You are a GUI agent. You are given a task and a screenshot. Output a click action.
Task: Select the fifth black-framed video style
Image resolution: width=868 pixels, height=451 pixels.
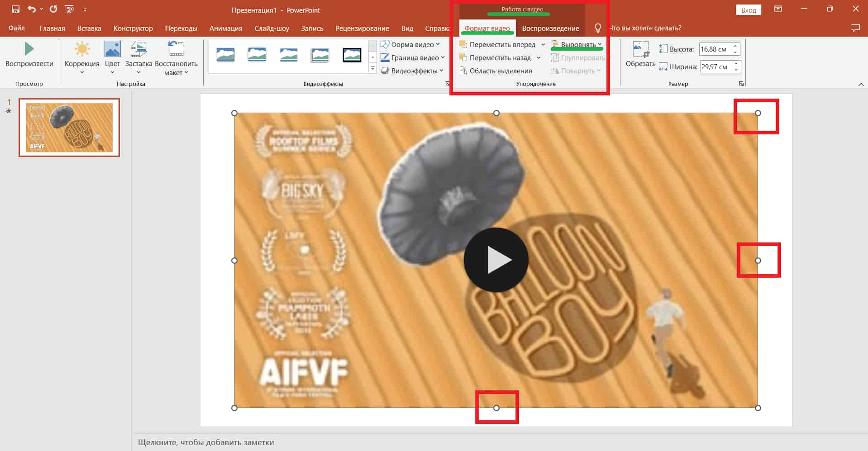[352, 55]
